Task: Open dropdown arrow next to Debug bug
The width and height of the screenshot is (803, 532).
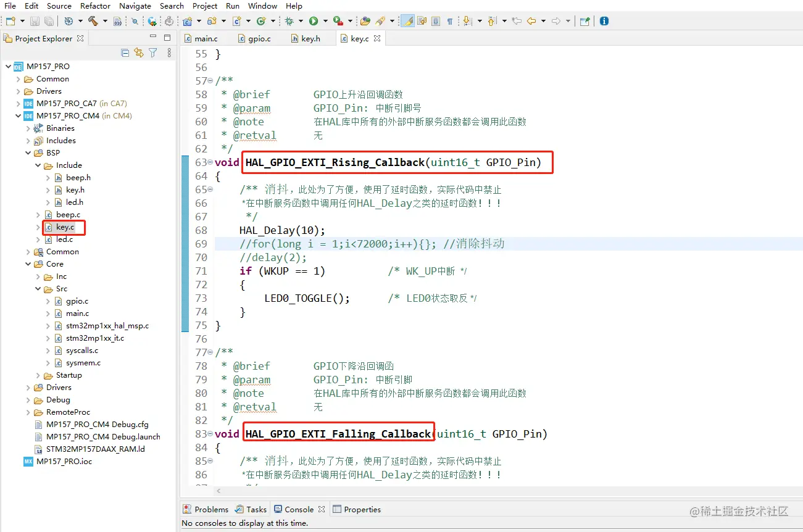Action: (x=302, y=21)
